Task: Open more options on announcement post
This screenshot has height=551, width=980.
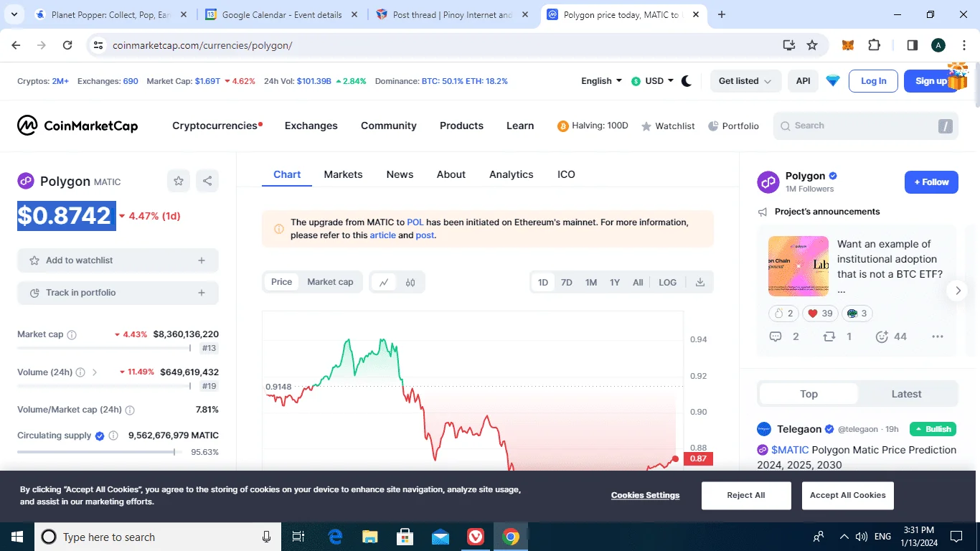Action: 938,336
